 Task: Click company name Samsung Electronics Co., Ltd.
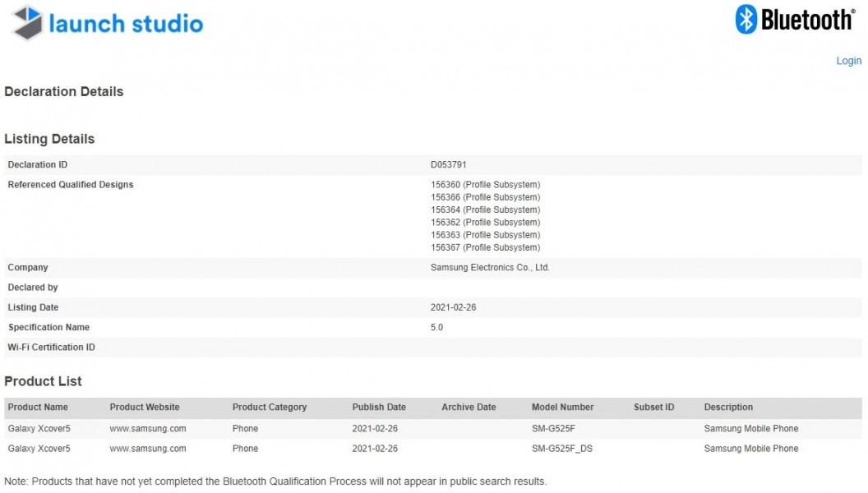pos(490,268)
